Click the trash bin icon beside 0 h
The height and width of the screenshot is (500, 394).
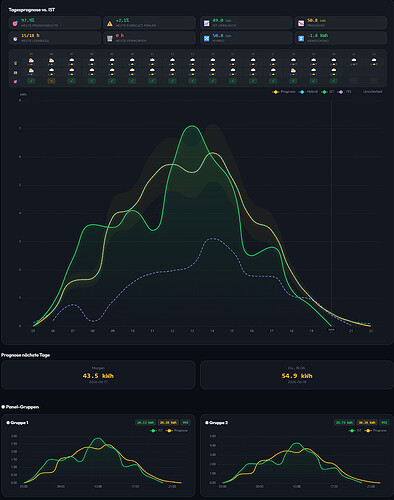[x=110, y=39]
